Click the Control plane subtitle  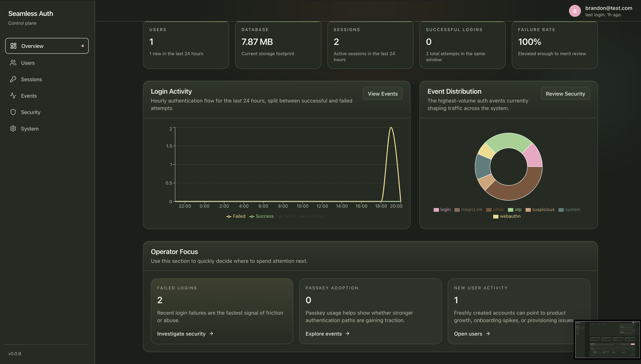pos(22,23)
